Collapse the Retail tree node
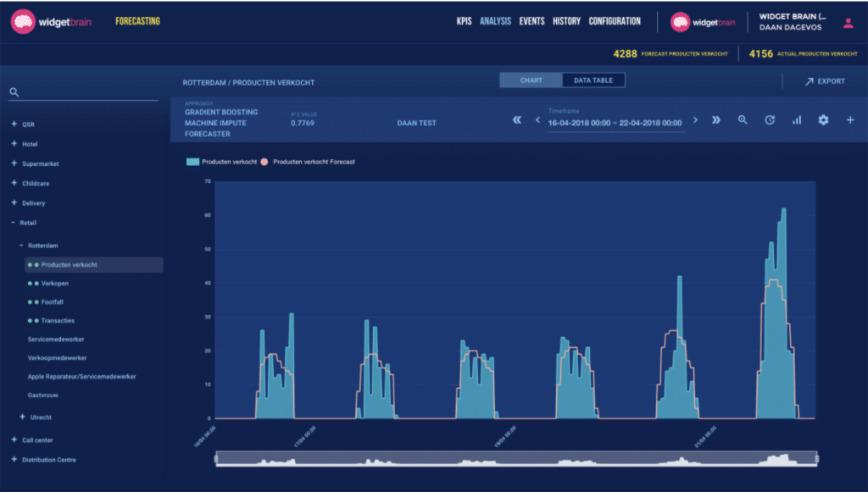Viewport: 868px width, 492px height. (14, 222)
